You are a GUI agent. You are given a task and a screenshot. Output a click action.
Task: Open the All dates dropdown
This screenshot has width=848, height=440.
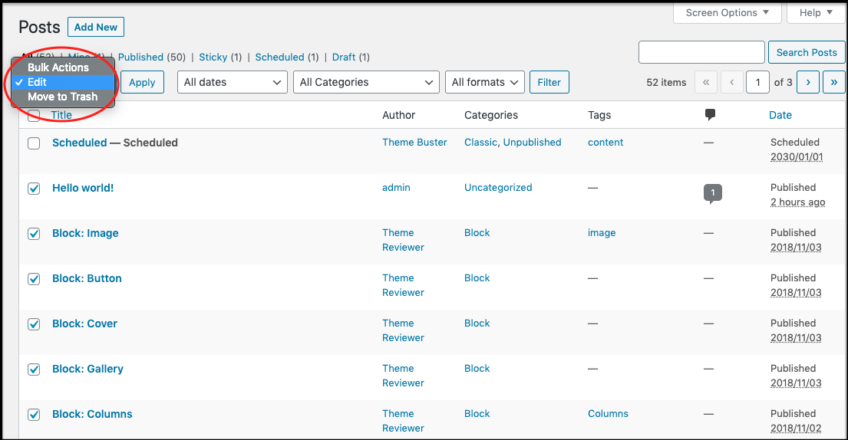click(x=232, y=82)
